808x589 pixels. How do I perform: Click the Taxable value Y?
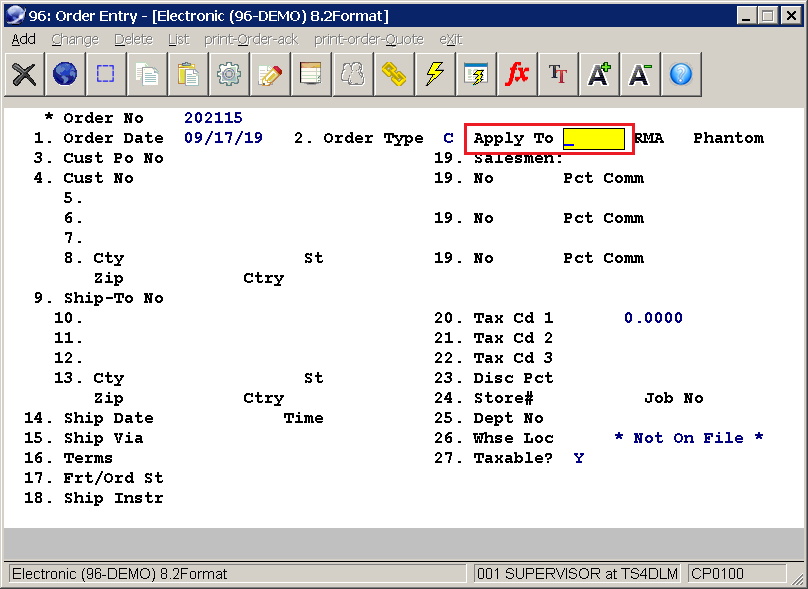point(579,458)
